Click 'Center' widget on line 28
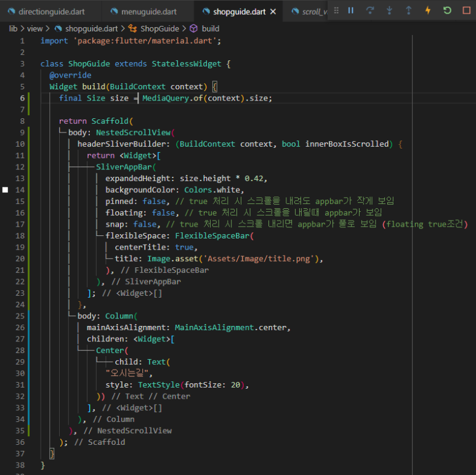Viewport: 476px width, 475px height. (x=110, y=350)
